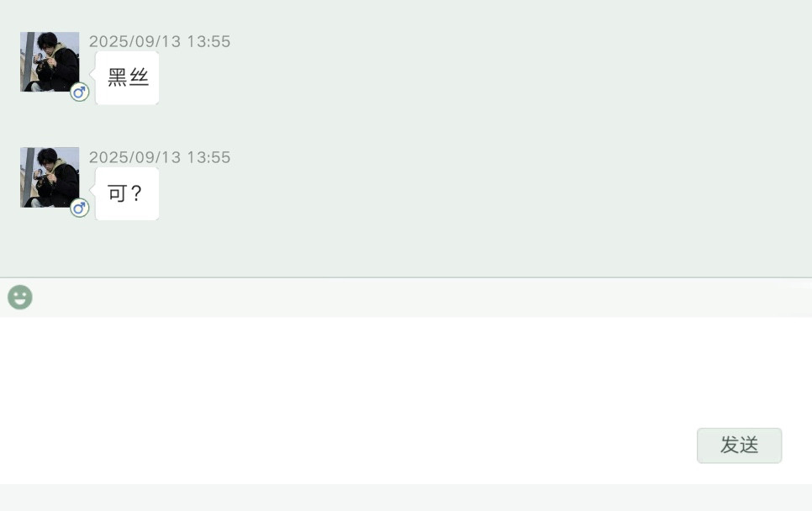The image size is (812, 511).
Task: Open the emoji smiley picker
Action: coord(20,298)
